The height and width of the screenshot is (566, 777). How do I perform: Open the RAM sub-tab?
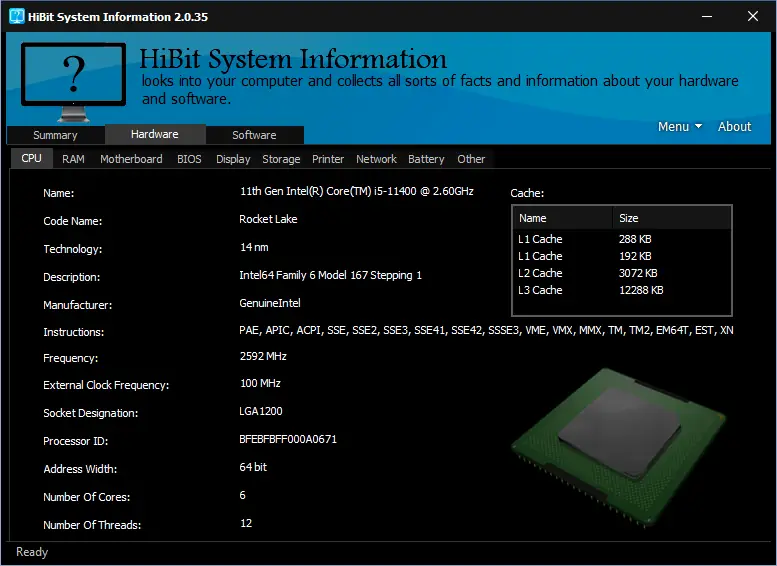click(73, 159)
